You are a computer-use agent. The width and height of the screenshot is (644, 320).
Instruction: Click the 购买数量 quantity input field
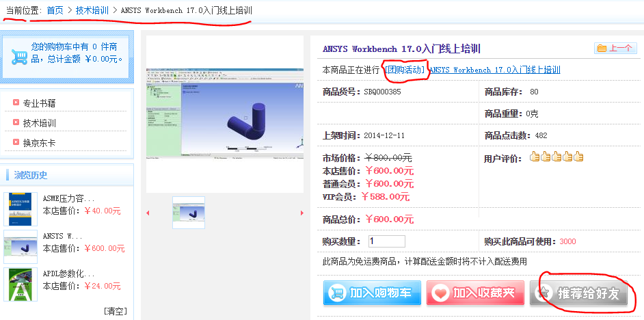click(x=387, y=241)
